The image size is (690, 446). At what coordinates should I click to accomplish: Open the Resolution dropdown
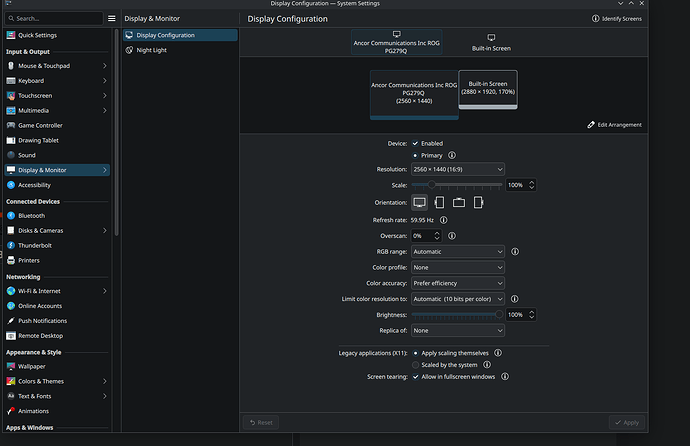(x=457, y=169)
